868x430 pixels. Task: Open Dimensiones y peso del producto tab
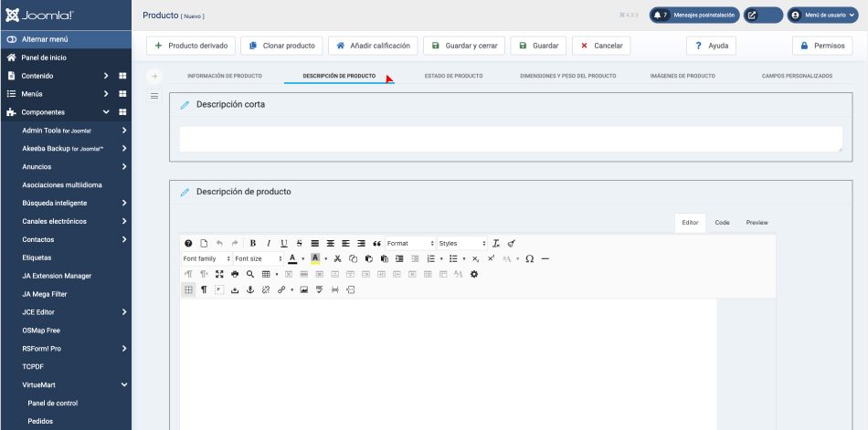point(568,76)
